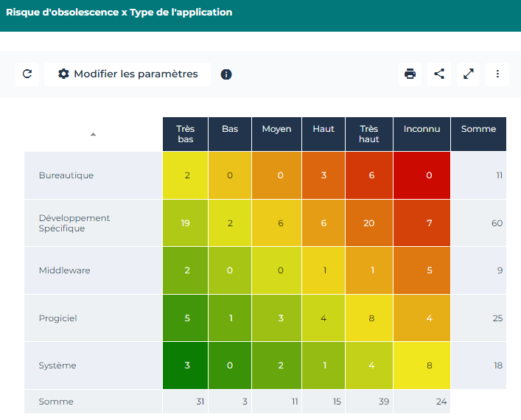Open the info icon tooltip

[x=226, y=74]
